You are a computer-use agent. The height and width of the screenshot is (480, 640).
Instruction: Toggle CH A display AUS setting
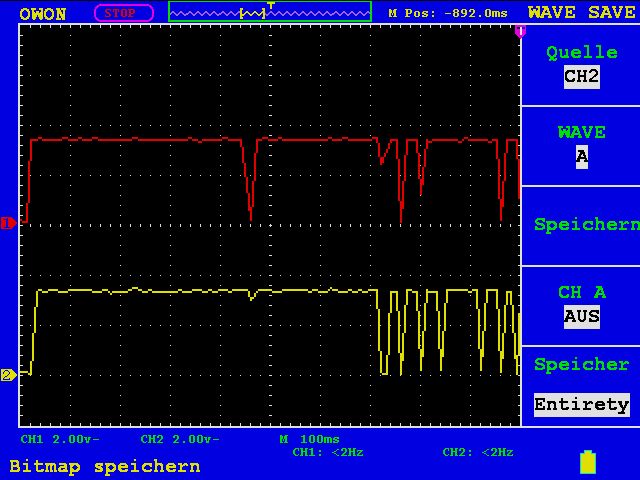pos(582,317)
